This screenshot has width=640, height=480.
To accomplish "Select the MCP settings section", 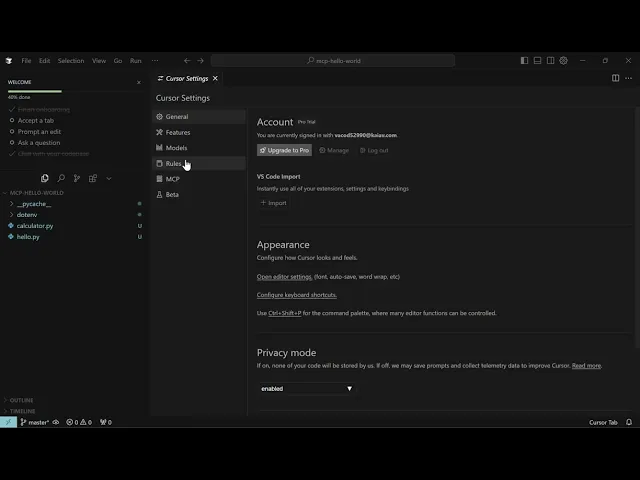I will (x=199, y=179).
